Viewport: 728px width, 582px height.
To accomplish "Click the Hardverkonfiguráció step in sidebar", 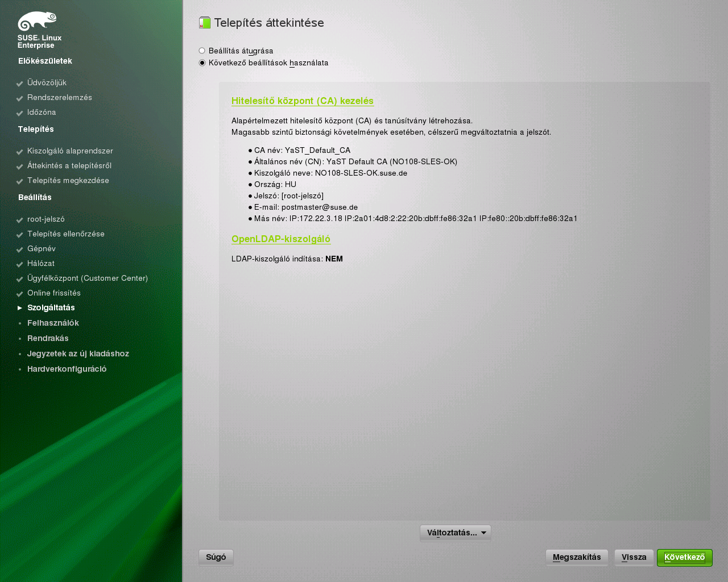I will click(67, 369).
